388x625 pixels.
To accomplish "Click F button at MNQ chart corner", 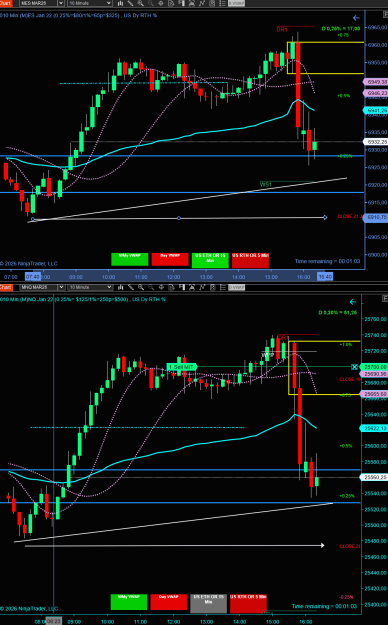I will [x=385, y=298].
